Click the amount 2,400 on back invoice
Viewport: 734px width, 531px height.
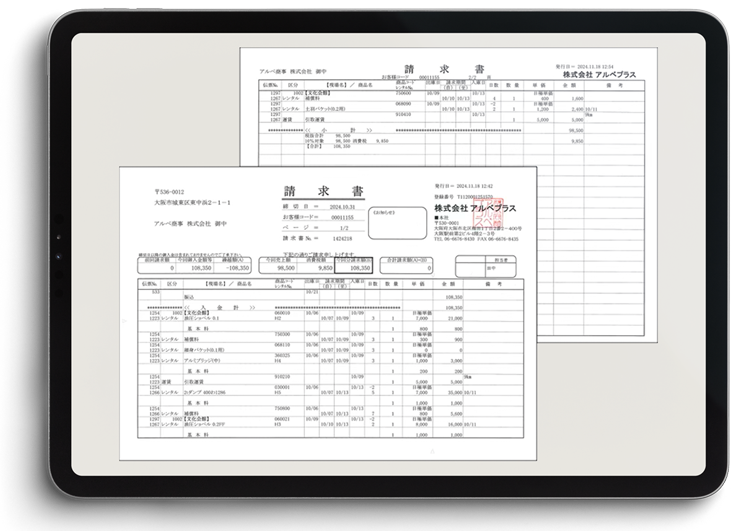(x=577, y=109)
